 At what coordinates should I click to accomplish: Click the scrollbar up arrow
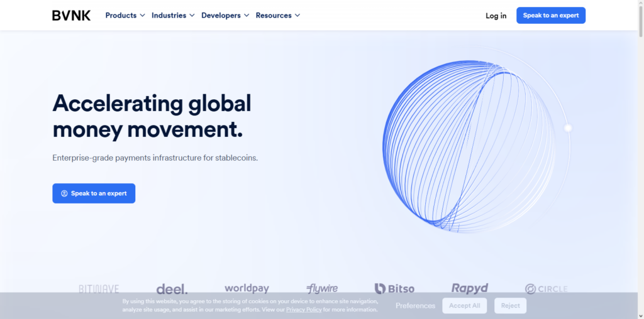[640, 3]
